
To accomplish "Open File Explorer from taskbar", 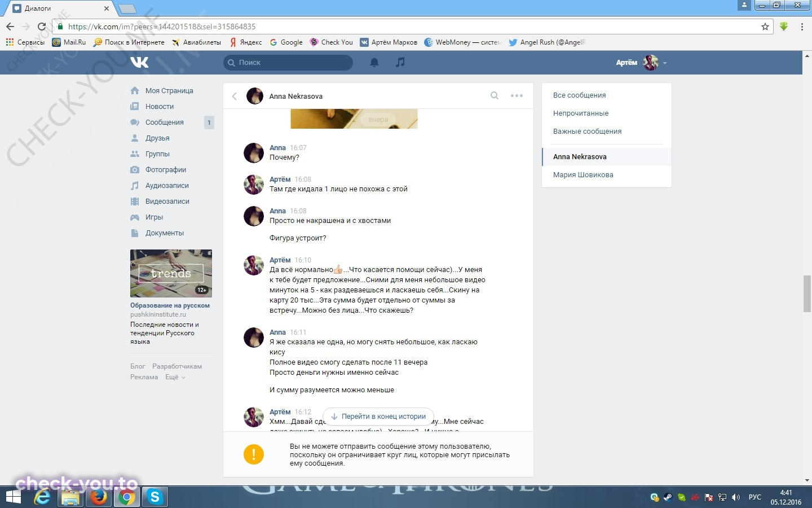I will (x=70, y=497).
